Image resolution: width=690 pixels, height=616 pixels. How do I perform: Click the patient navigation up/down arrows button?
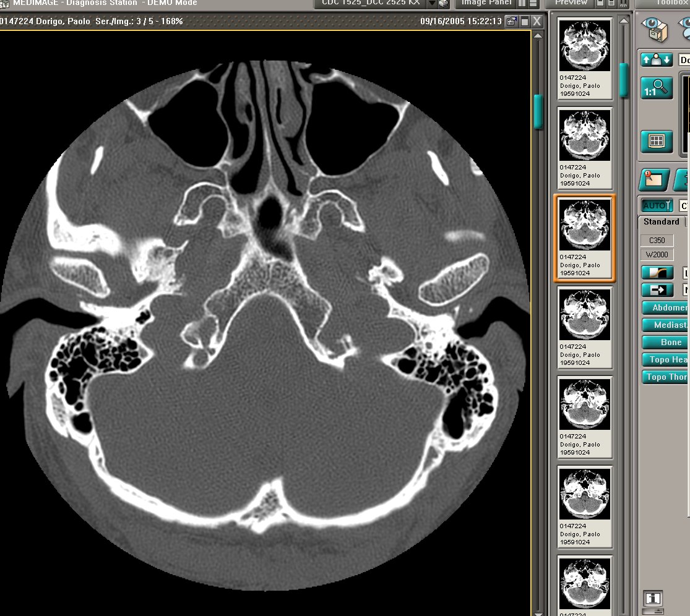657,60
